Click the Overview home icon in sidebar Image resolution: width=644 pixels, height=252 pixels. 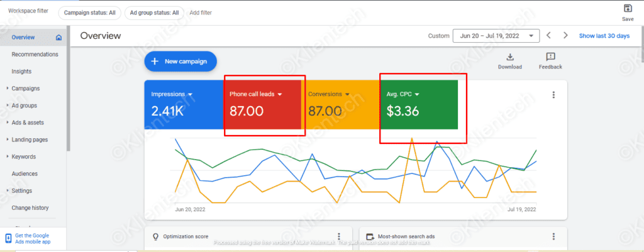point(59,37)
